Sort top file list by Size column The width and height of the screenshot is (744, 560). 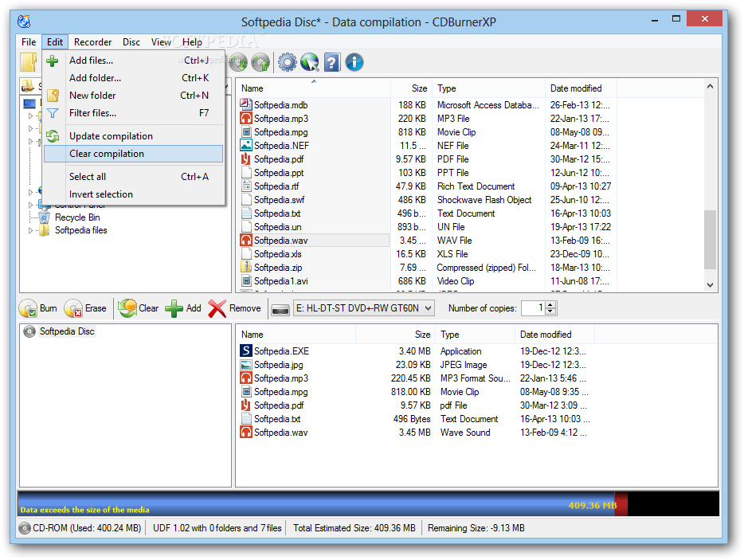coord(411,88)
